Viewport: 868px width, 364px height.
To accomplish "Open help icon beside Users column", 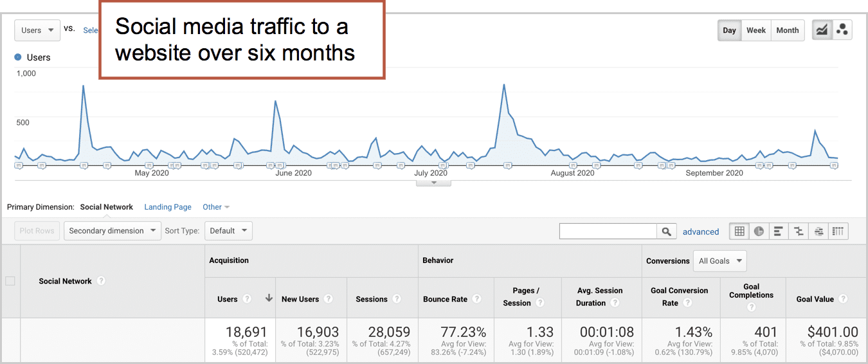I will [x=246, y=299].
